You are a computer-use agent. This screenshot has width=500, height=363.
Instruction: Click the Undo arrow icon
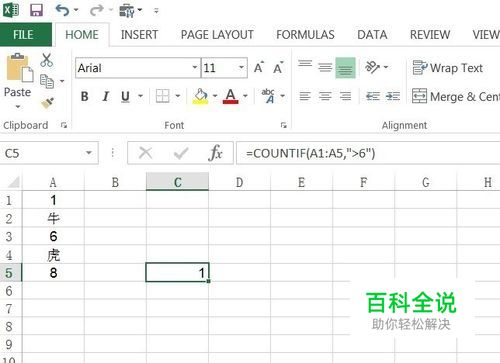tap(62, 10)
